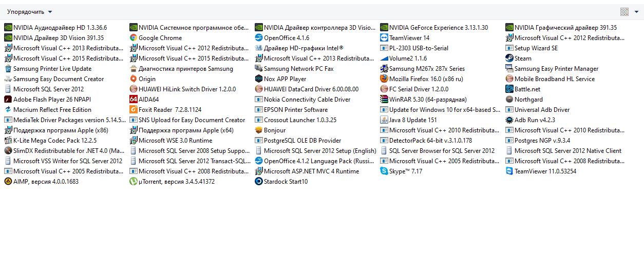Click the Steam icon

point(509,58)
